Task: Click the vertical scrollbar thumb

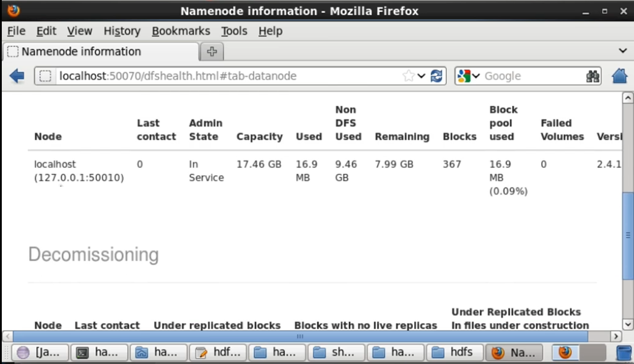Action: click(628, 235)
